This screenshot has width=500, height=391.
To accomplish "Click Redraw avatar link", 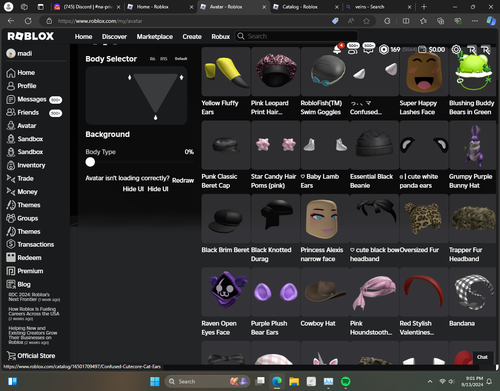I will tap(183, 180).
